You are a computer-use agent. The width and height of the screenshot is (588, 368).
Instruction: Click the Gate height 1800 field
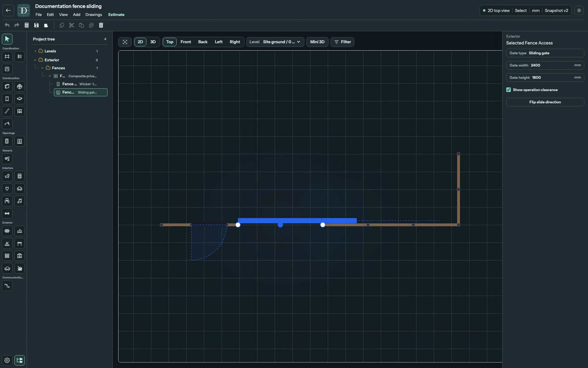pos(545,78)
